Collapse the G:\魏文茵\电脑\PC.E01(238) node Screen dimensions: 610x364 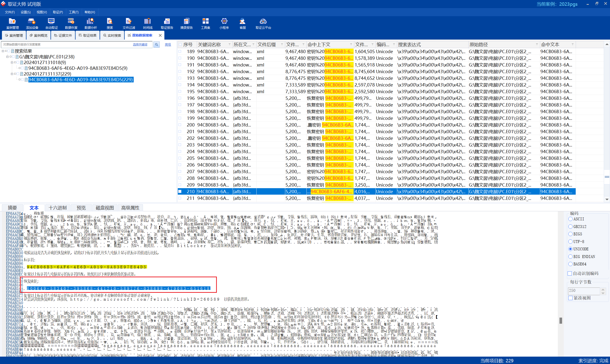point(7,57)
